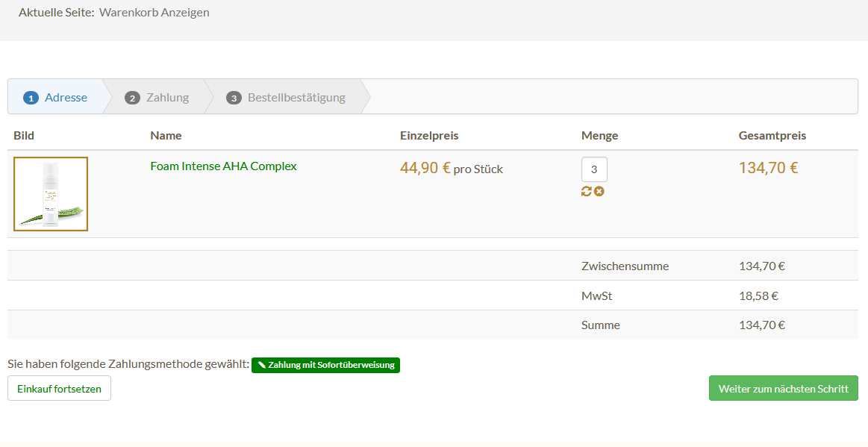Click the product image thumbnail
868x447 pixels.
click(x=51, y=194)
